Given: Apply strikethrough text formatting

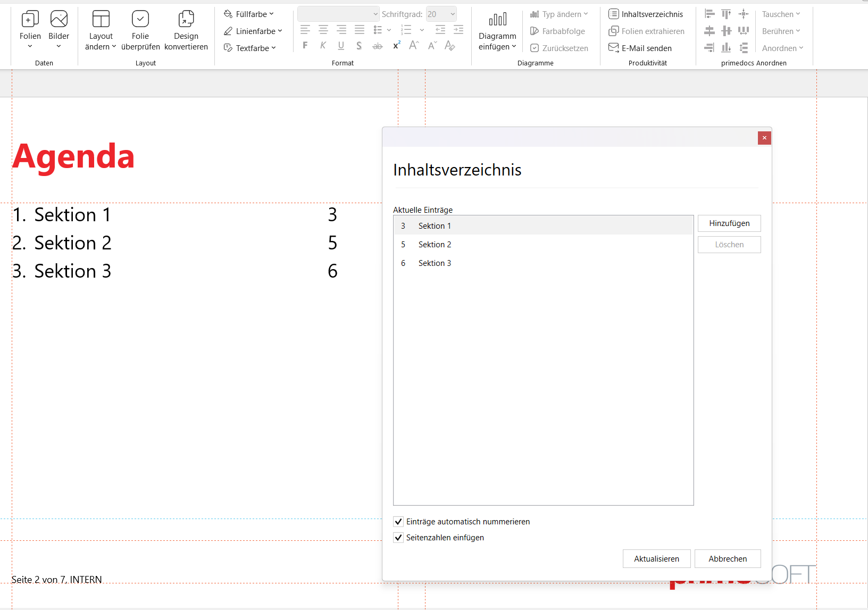Looking at the screenshot, I should point(378,46).
